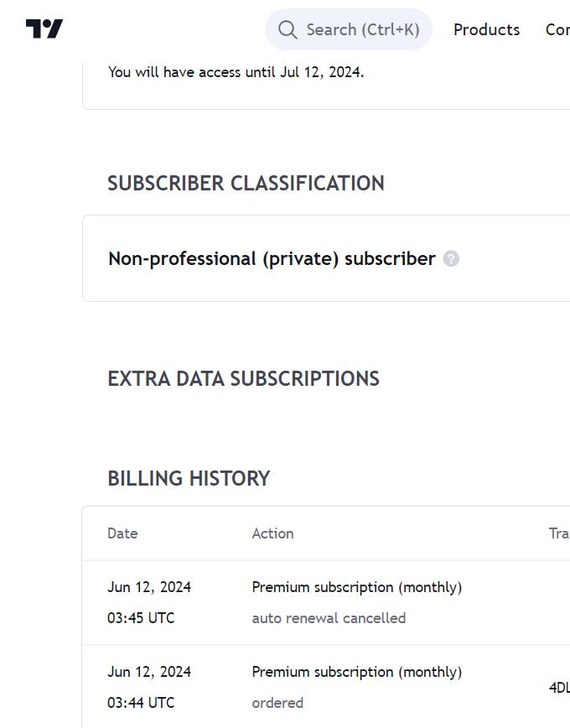The width and height of the screenshot is (570, 728).
Task: Click the TradingView logo icon
Action: coord(44,29)
